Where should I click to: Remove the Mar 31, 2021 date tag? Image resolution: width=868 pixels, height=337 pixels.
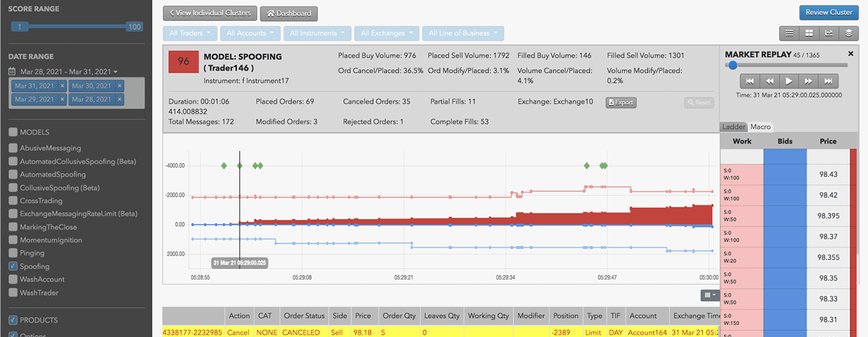point(62,86)
